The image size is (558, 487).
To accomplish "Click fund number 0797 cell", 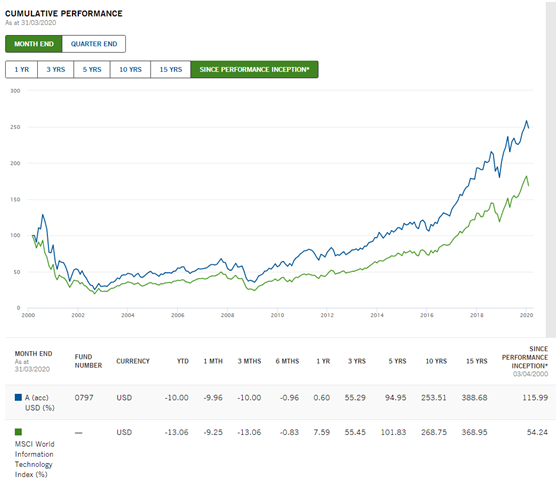I will point(84,398).
